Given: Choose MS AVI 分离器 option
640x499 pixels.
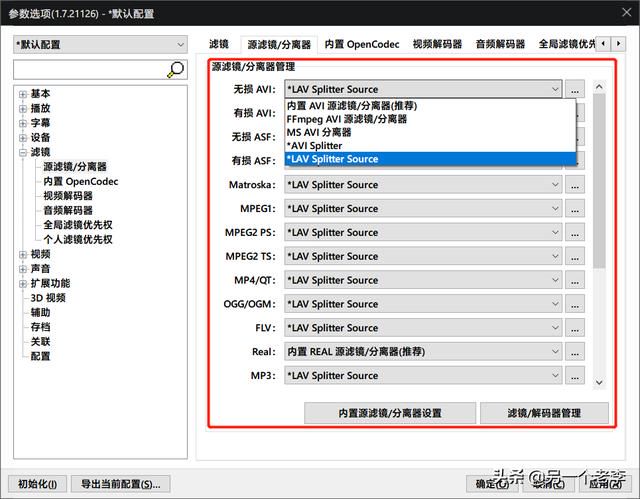Looking at the screenshot, I should pyautogui.click(x=430, y=132).
